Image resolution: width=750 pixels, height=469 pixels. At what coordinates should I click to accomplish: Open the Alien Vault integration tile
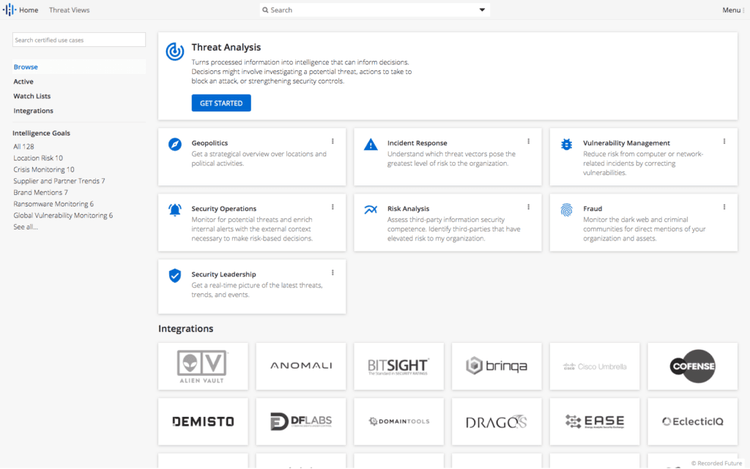point(202,366)
